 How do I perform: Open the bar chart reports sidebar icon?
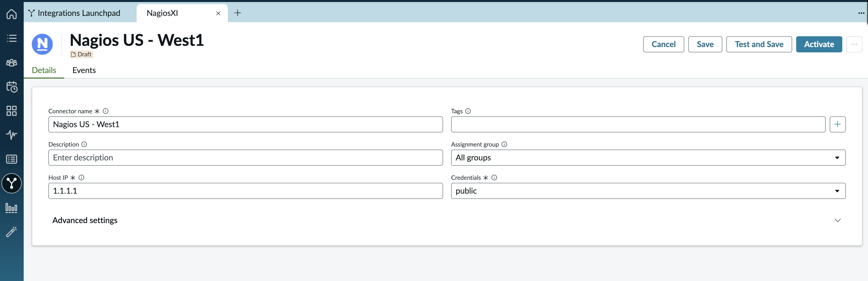[11, 208]
